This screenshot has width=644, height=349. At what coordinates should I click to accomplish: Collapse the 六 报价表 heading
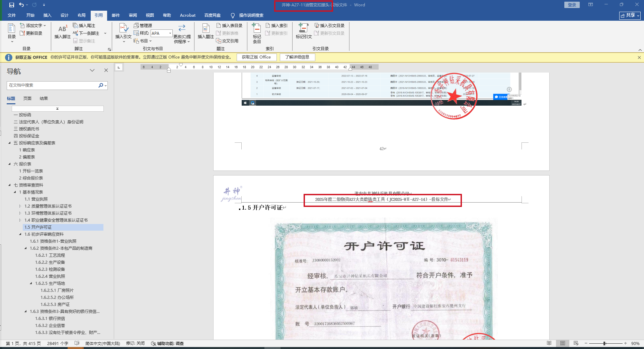pos(9,164)
